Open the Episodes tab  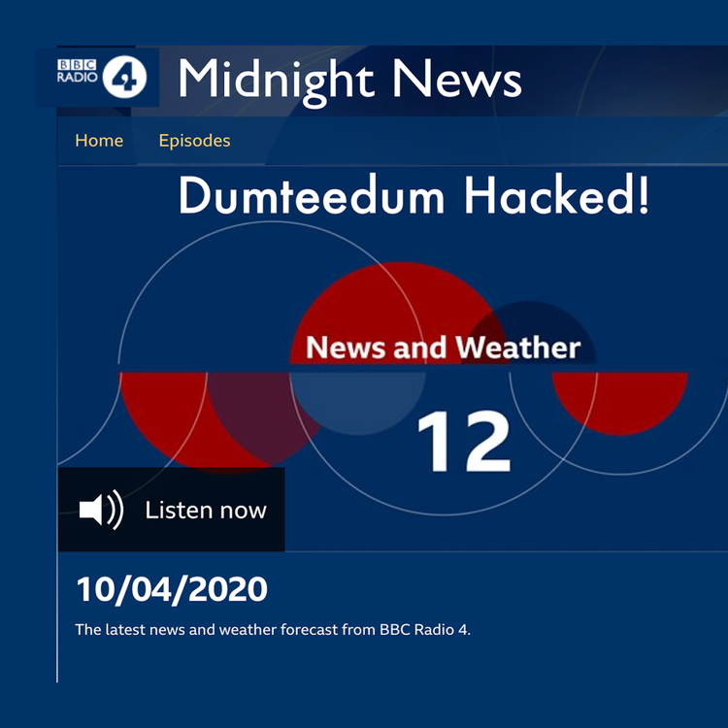tap(194, 141)
